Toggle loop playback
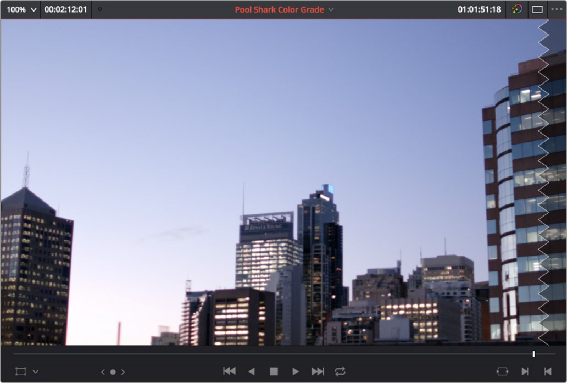 340,371
